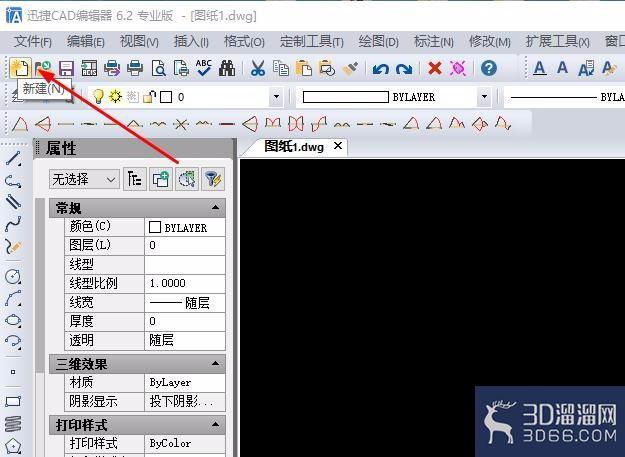Open the 文件(F) menu

[x=33, y=41]
